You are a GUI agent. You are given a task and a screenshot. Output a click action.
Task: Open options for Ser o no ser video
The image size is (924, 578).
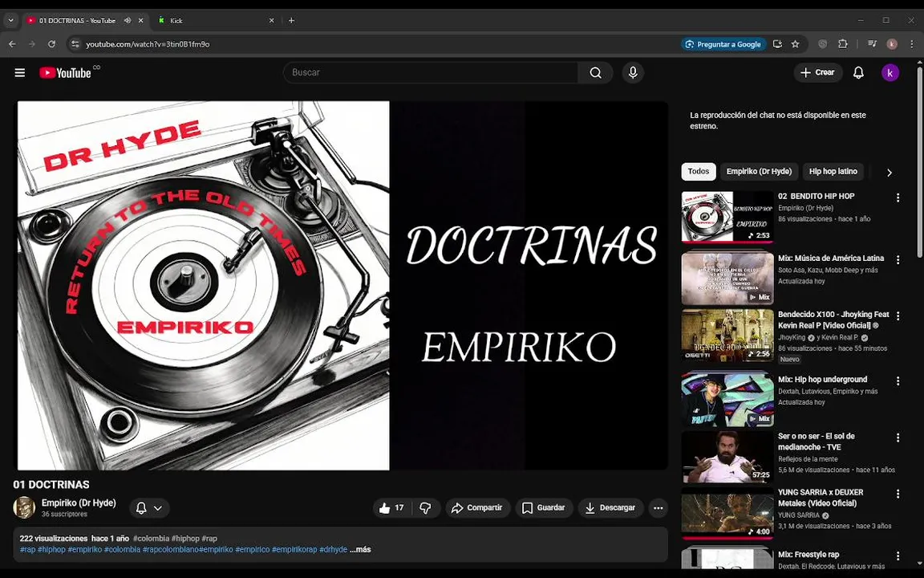[898, 438]
